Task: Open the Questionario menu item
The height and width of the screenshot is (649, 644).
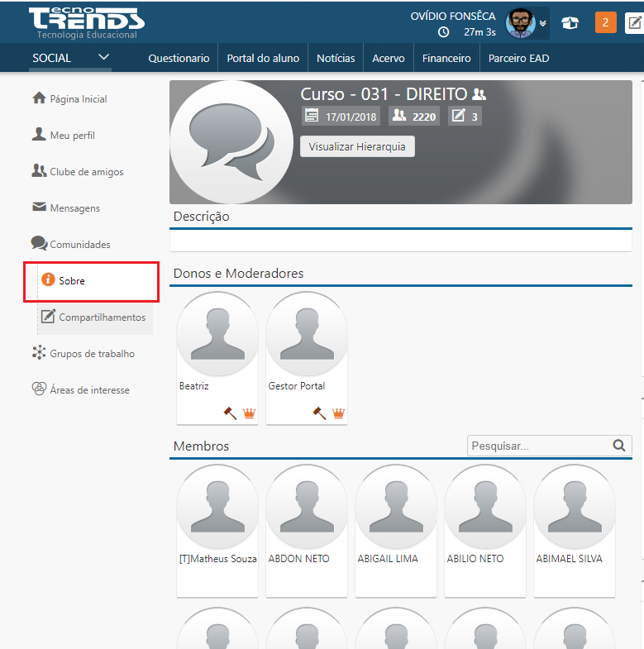Action: coord(179,58)
